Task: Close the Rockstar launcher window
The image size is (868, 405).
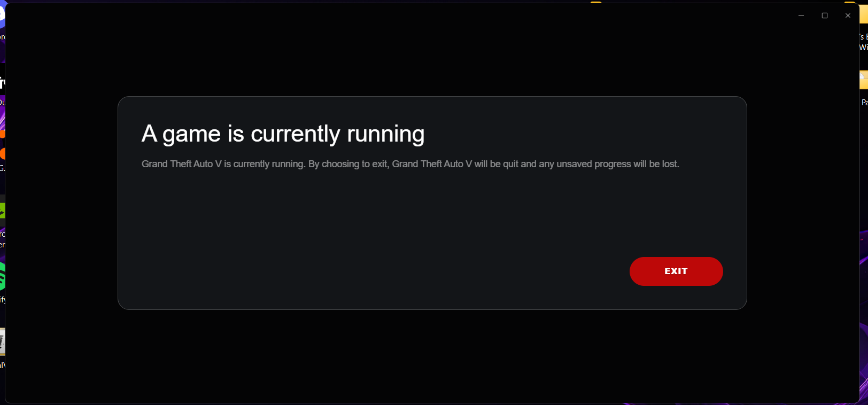Action: [848, 15]
